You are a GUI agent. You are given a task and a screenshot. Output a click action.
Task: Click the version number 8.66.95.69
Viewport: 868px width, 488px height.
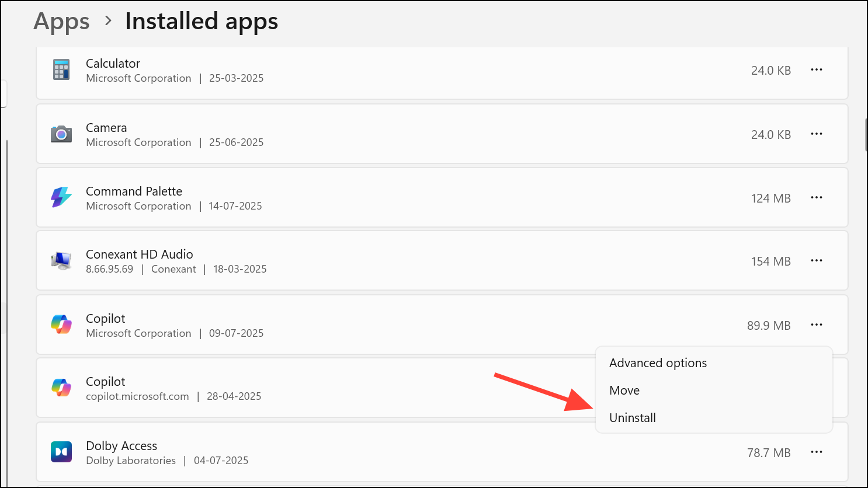[x=109, y=269]
